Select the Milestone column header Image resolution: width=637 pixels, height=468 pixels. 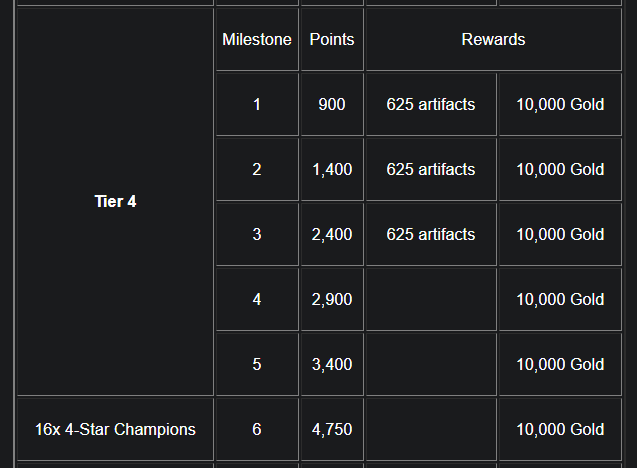click(x=257, y=39)
